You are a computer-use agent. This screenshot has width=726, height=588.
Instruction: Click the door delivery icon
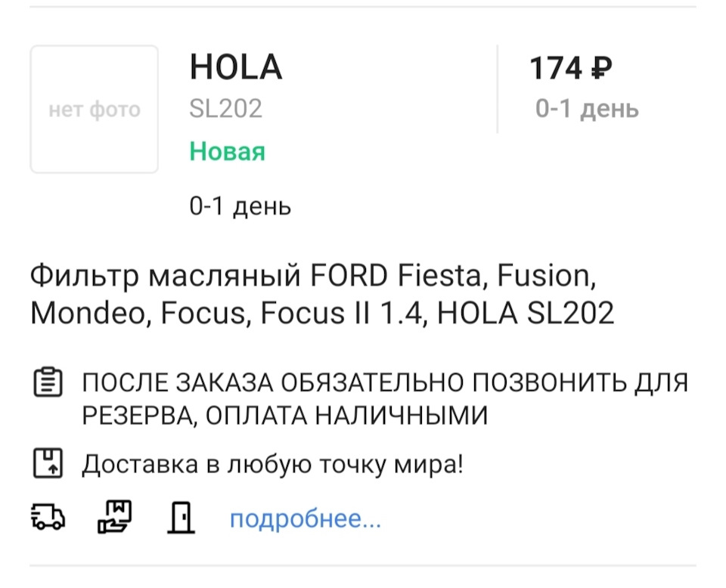coord(181,517)
